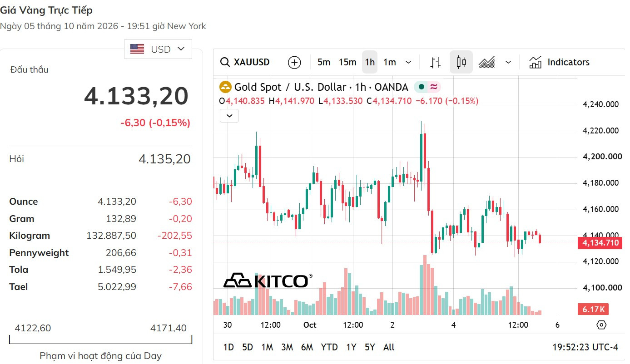This screenshot has width=630, height=364.
Task: Open chart settings hexagon icon
Action: coord(601,325)
